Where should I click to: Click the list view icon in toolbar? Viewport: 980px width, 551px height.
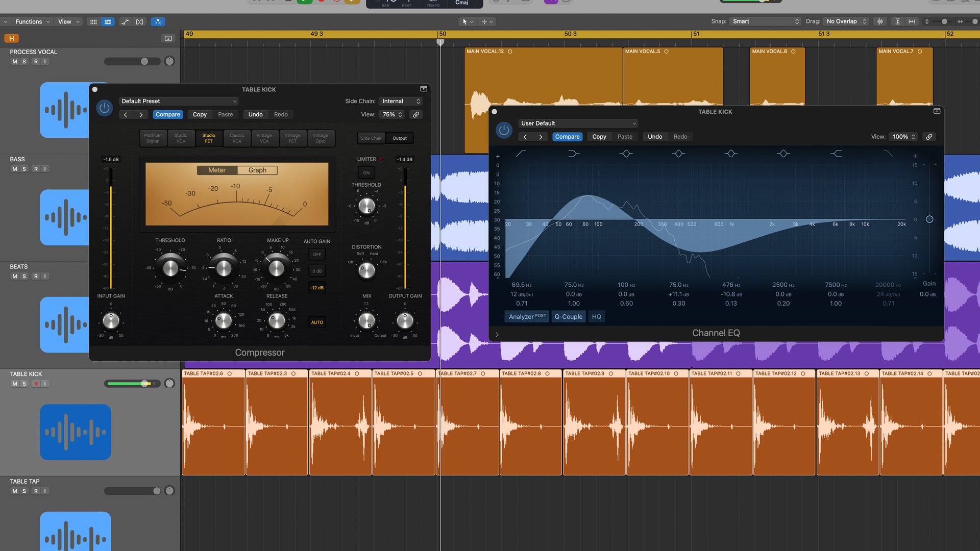108,22
